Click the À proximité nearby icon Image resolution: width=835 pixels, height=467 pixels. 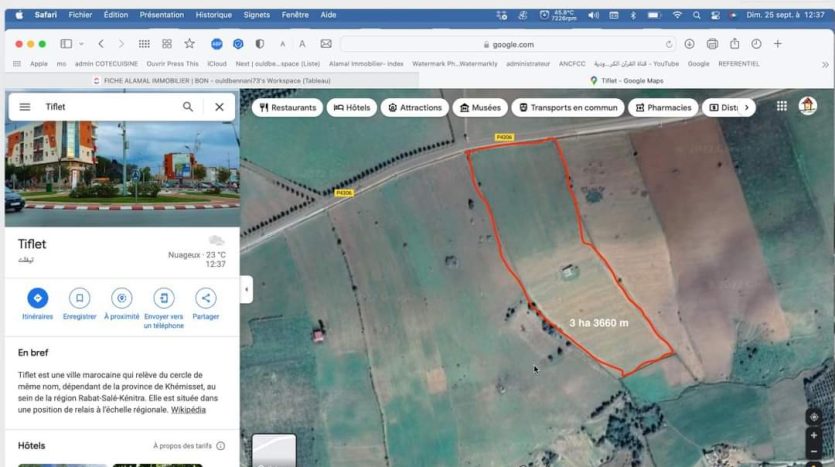(x=122, y=298)
